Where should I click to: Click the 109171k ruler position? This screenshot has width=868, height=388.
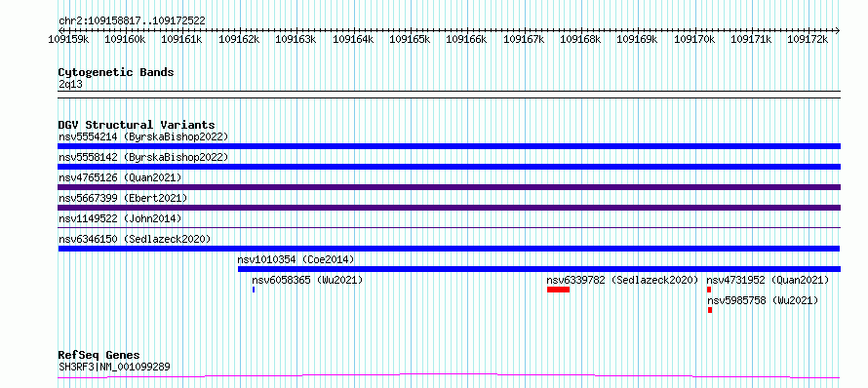751,39
